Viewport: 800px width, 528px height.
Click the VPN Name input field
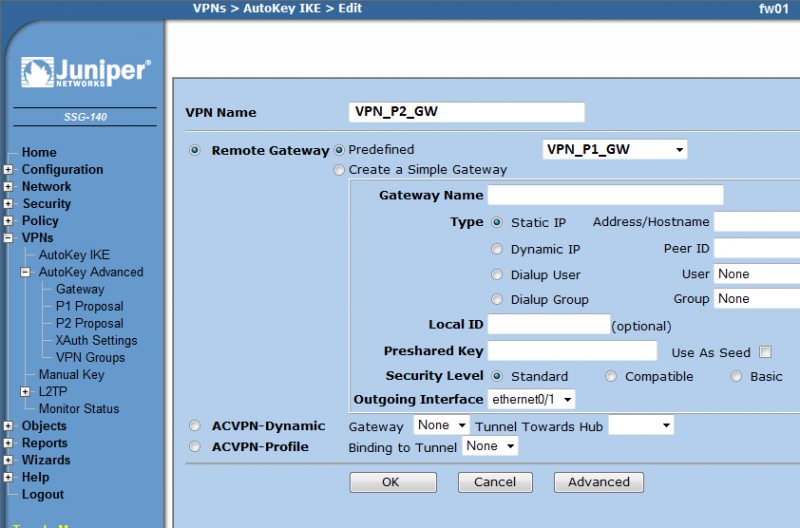(x=466, y=112)
